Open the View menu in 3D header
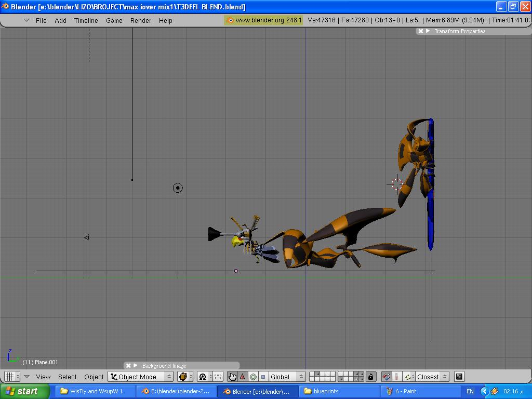This screenshot has width=532, height=399. pos(43,377)
